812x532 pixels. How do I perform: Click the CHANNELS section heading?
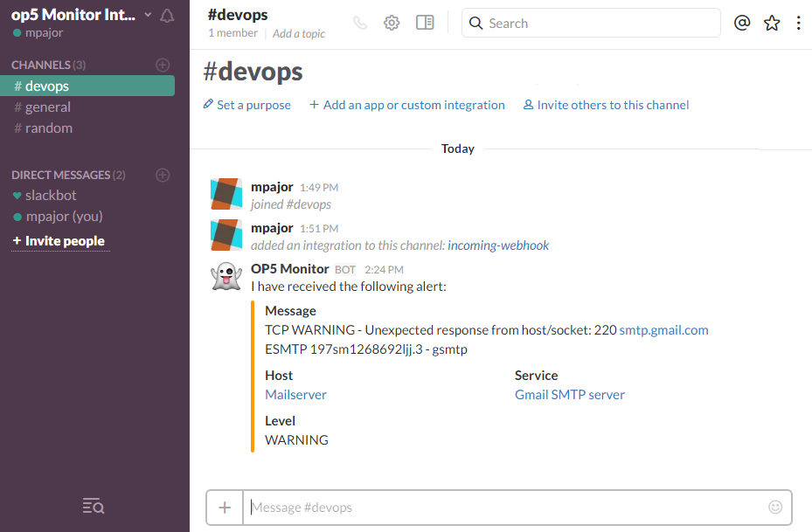(48, 65)
